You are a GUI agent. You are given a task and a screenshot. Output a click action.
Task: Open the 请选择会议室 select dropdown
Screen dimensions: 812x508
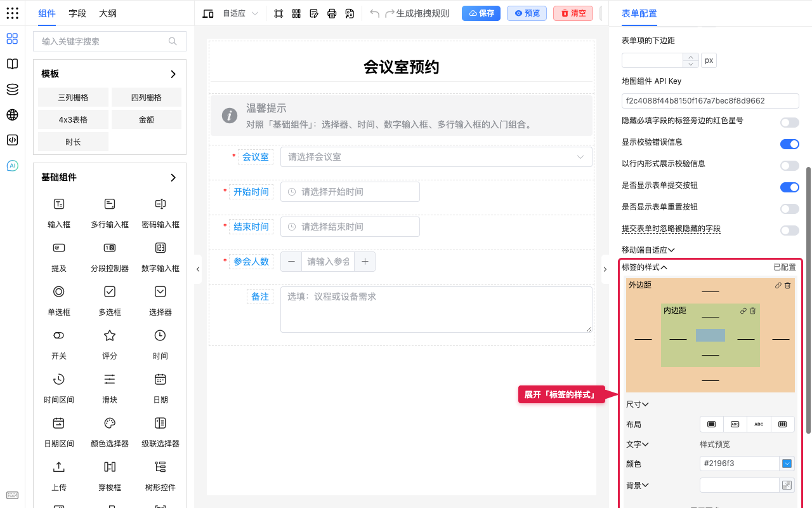click(x=436, y=157)
